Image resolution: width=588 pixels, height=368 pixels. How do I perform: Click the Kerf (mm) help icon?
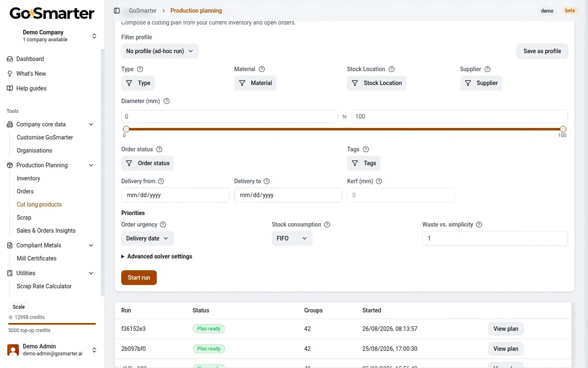379,181
